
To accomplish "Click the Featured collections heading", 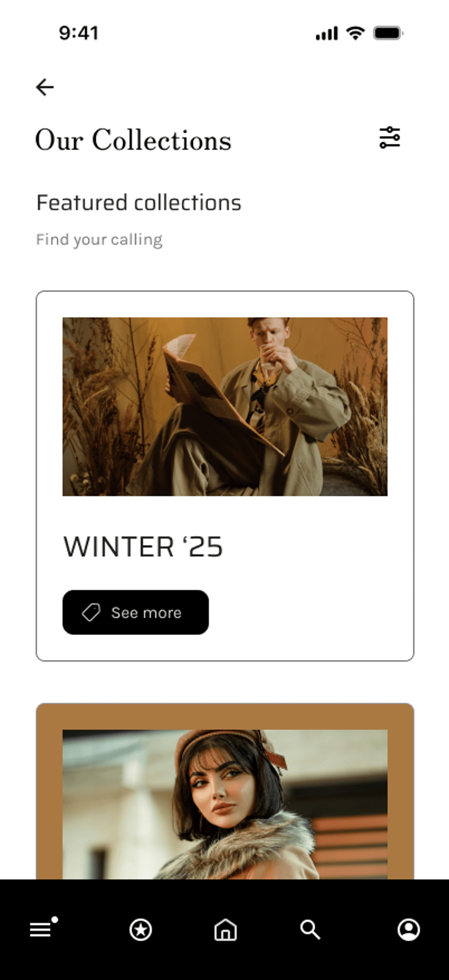I will click(139, 202).
